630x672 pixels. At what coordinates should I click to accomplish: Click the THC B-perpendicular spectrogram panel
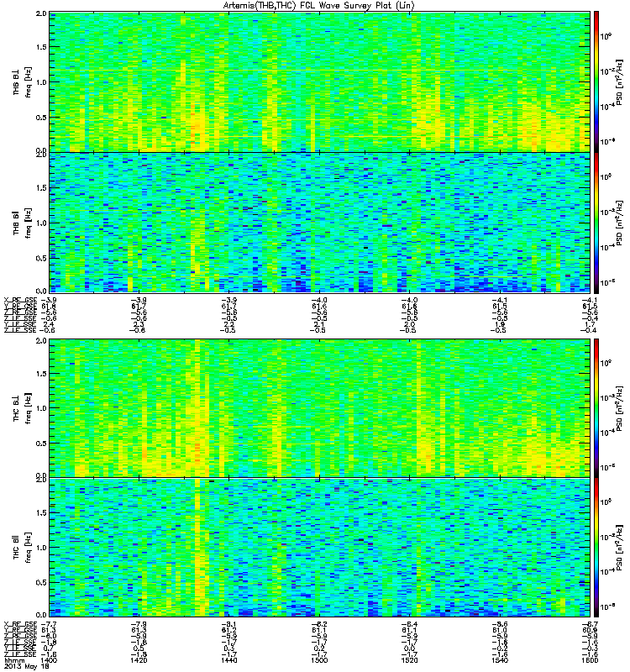tap(320, 408)
